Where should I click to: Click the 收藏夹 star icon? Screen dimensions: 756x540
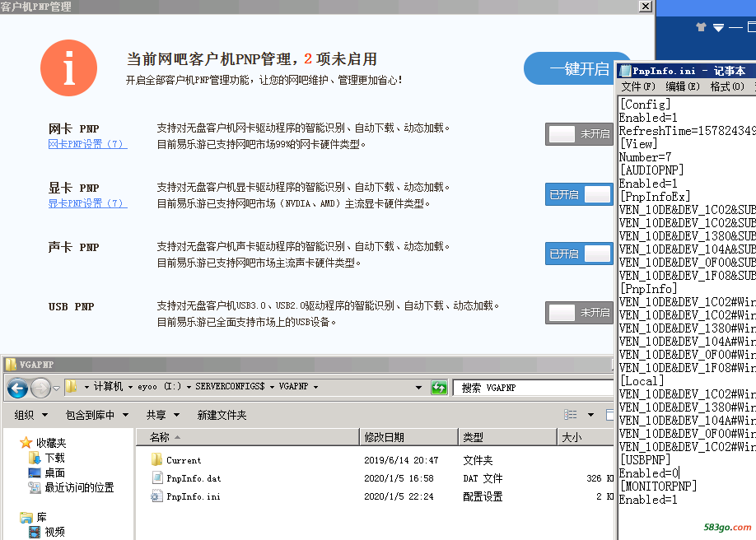26,442
